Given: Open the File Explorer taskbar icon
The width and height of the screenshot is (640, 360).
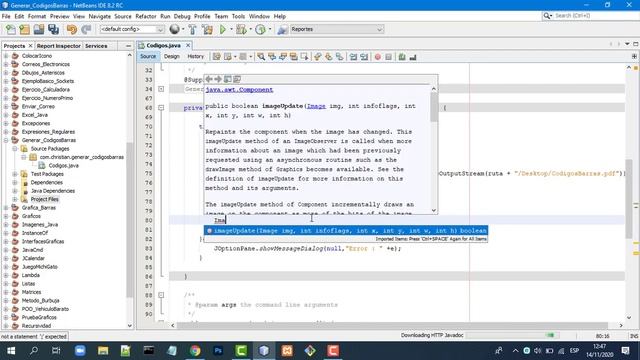Looking at the screenshot, I should point(103,351).
